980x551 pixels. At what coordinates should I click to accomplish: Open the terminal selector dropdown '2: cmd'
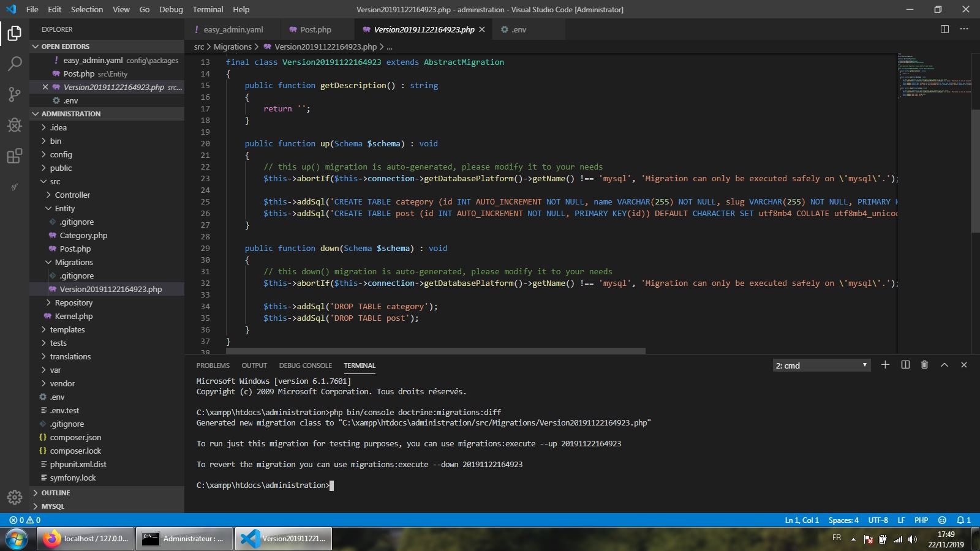[x=821, y=365]
